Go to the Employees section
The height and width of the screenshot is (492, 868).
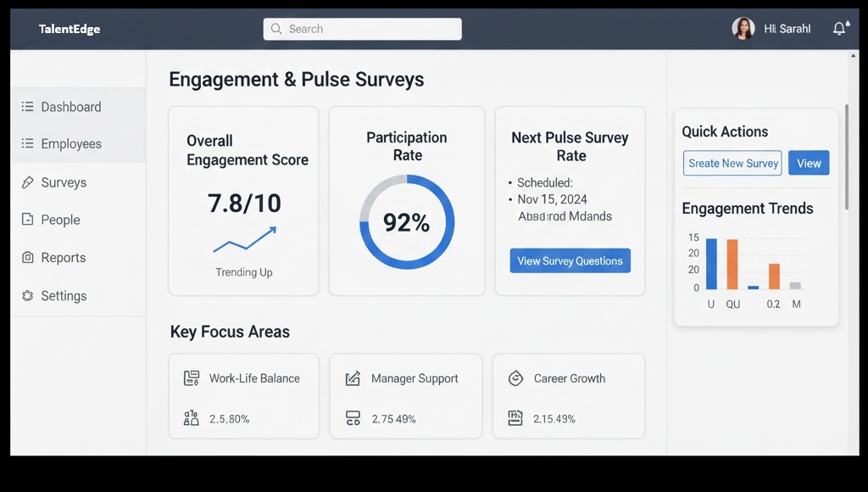coord(71,144)
